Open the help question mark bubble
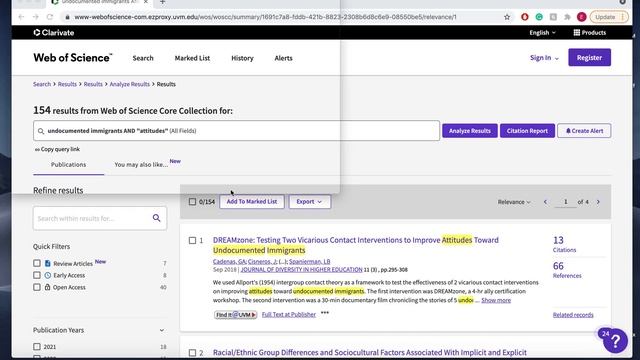 point(616,340)
